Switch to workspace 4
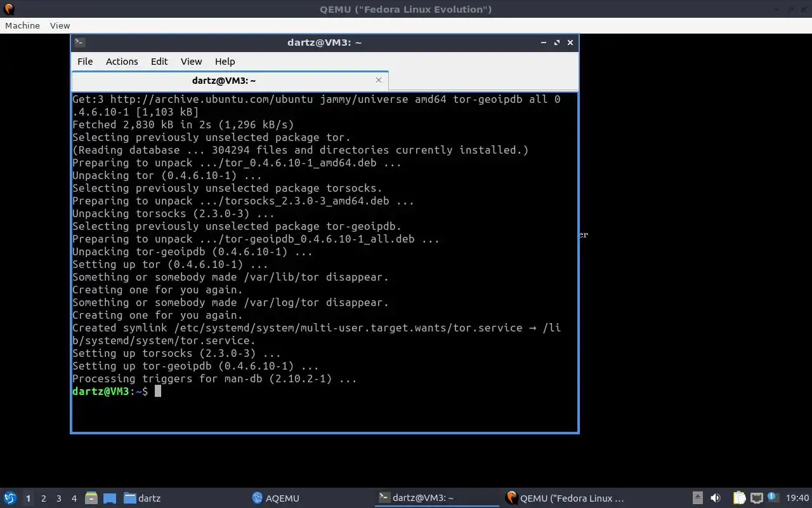 (x=74, y=498)
